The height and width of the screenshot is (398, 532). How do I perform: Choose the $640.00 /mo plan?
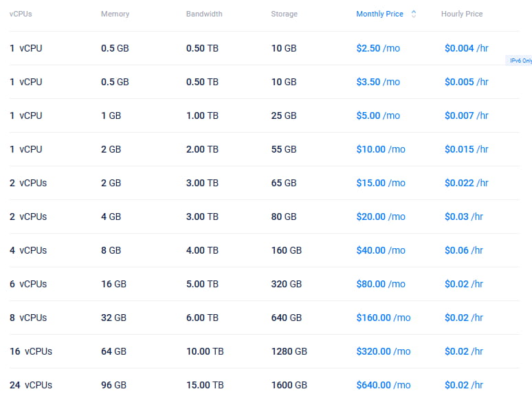[383, 385]
